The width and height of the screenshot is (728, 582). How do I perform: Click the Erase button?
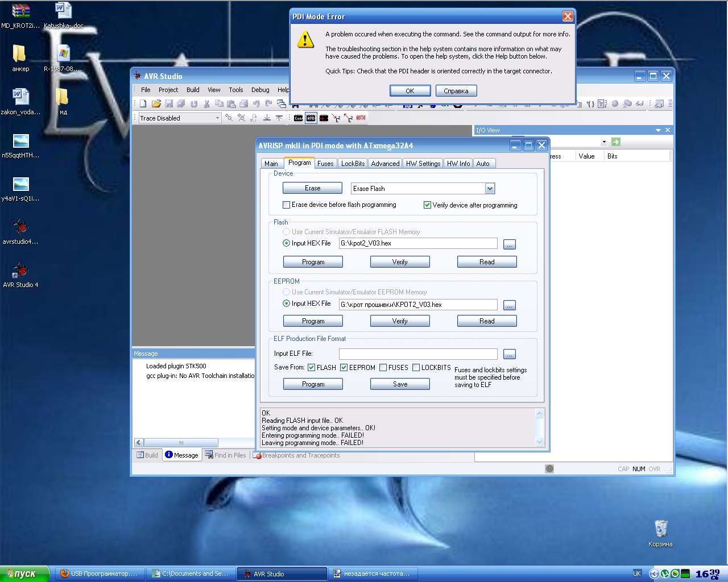click(312, 188)
